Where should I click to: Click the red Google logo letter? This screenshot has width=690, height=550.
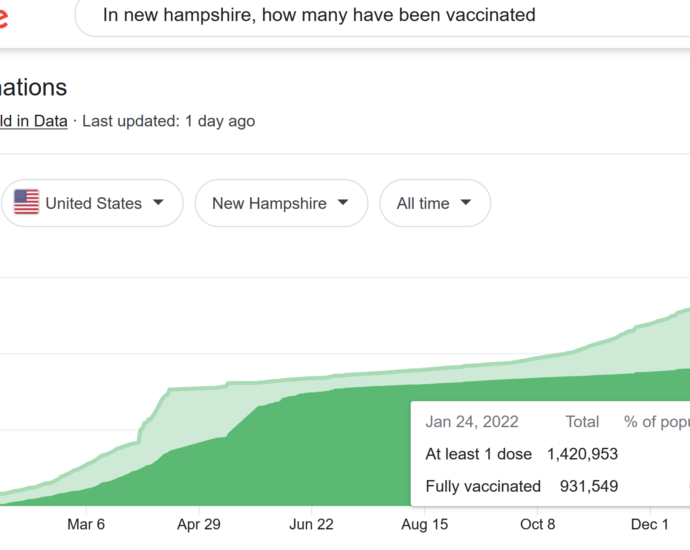(x=4, y=18)
